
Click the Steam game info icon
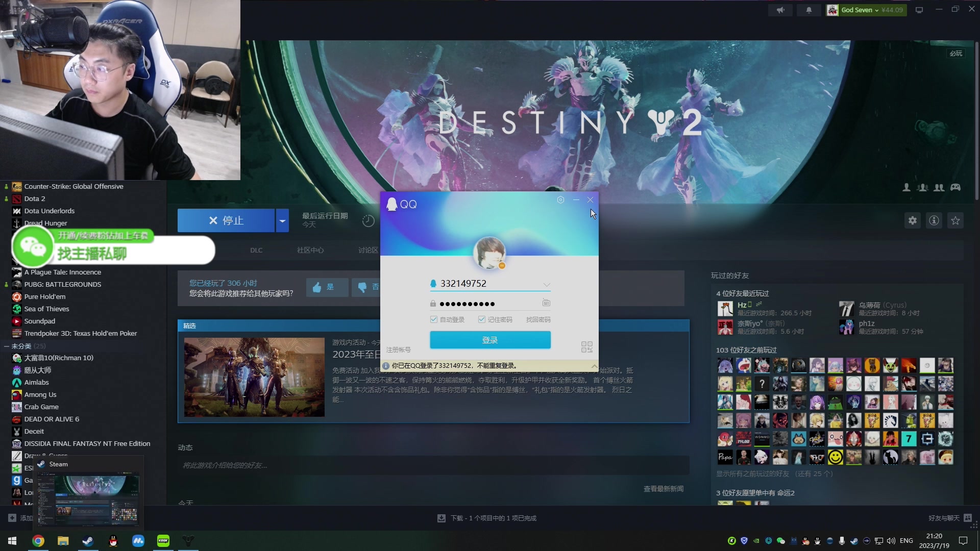coord(934,220)
